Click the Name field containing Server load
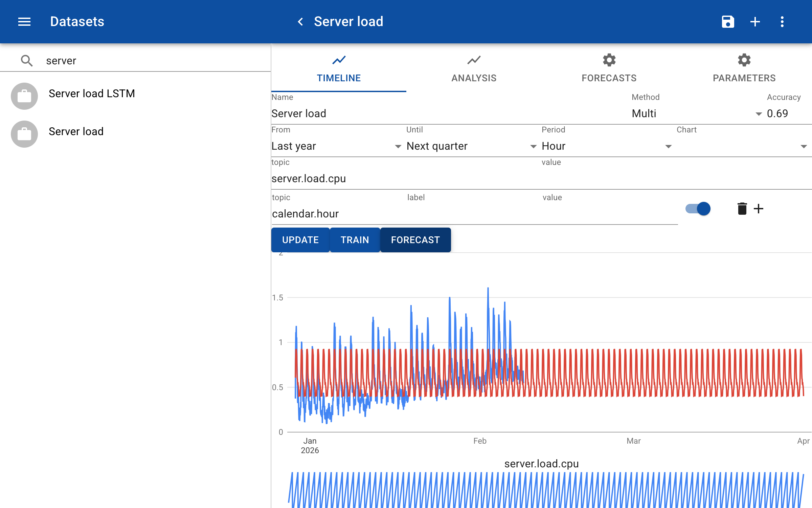The image size is (812, 508). [x=440, y=114]
